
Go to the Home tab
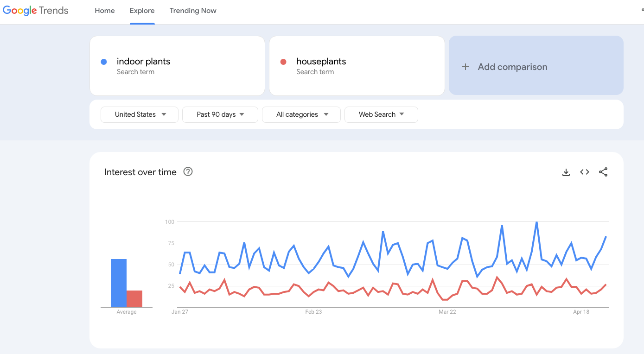coord(105,11)
